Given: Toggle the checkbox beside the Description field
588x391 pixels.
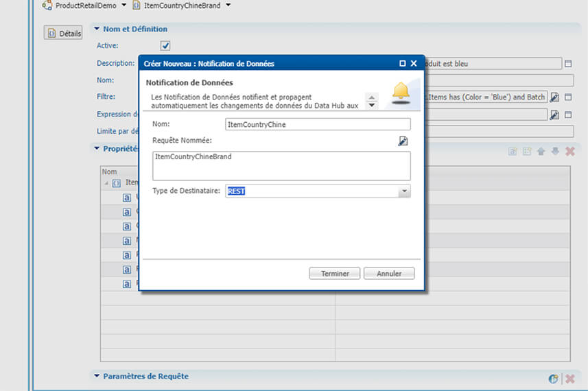Looking at the screenshot, I should (568, 64).
